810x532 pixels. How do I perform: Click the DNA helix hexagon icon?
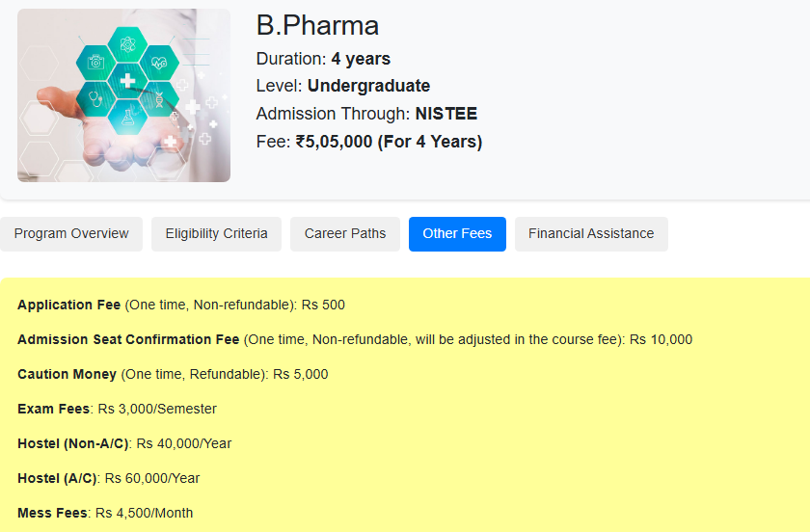click(x=159, y=99)
